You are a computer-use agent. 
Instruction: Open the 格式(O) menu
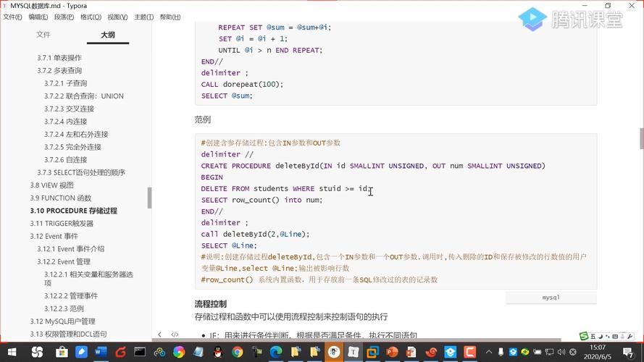pyautogui.click(x=91, y=17)
